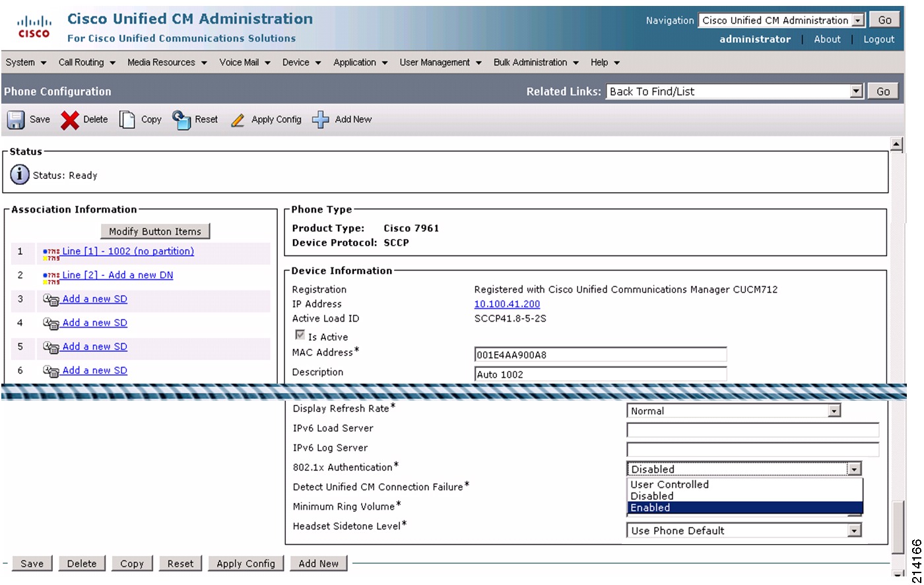Click the scrollbar up arrow

896,144
